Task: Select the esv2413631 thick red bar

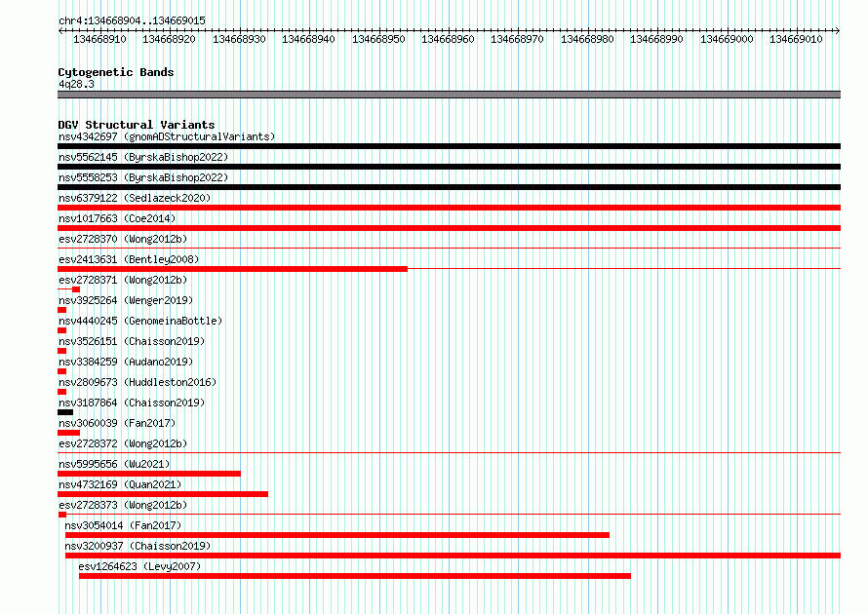Action: (232, 269)
